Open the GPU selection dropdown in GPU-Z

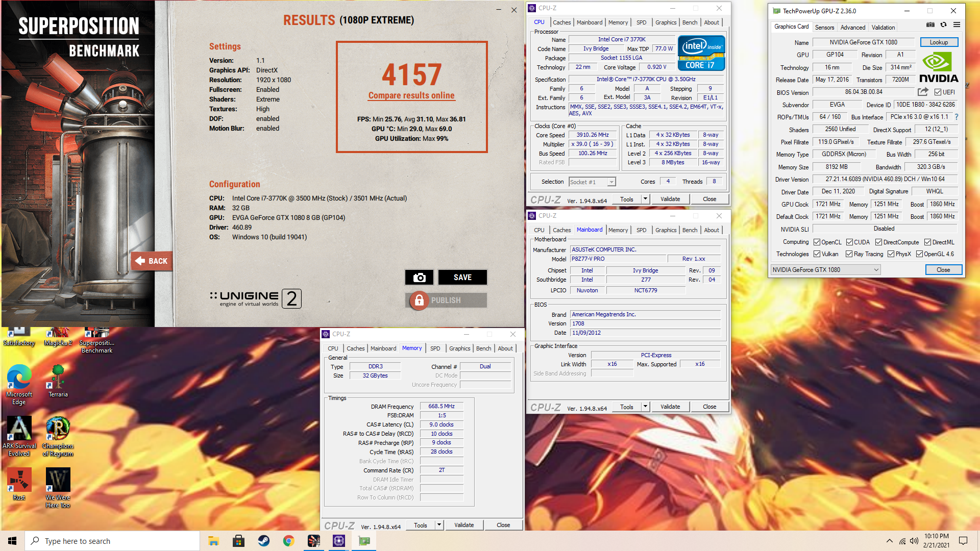[825, 270]
